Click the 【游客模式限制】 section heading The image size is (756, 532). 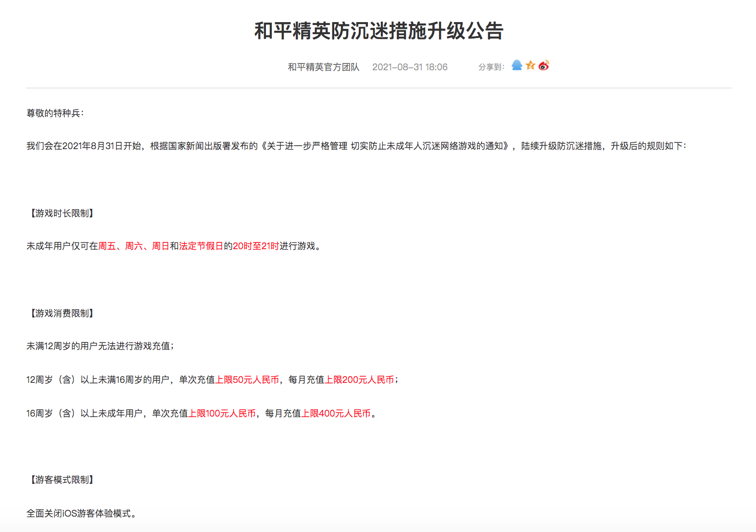pyautogui.click(x=62, y=480)
